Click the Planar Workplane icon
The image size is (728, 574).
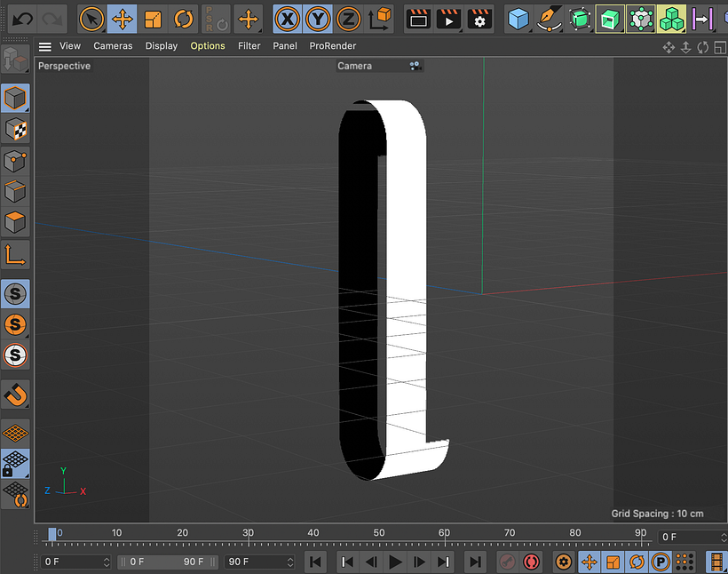[x=15, y=494]
